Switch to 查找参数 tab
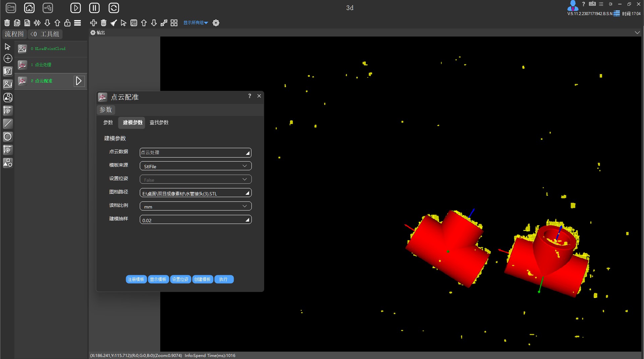 pyautogui.click(x=159, y=123)
